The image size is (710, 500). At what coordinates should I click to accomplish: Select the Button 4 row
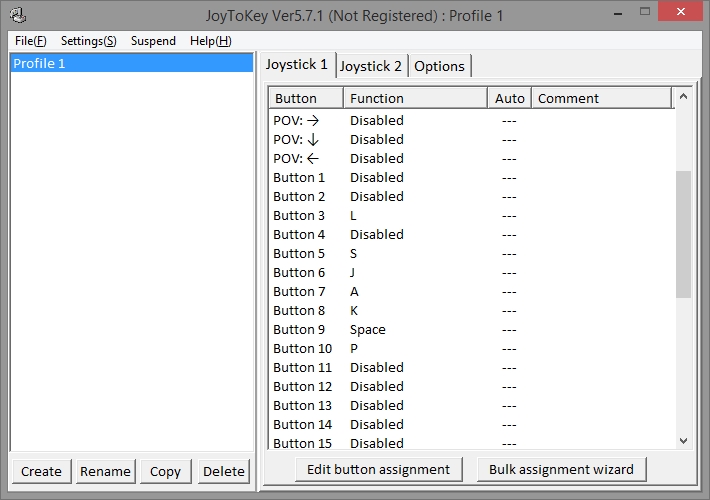(x=471, y=235)
